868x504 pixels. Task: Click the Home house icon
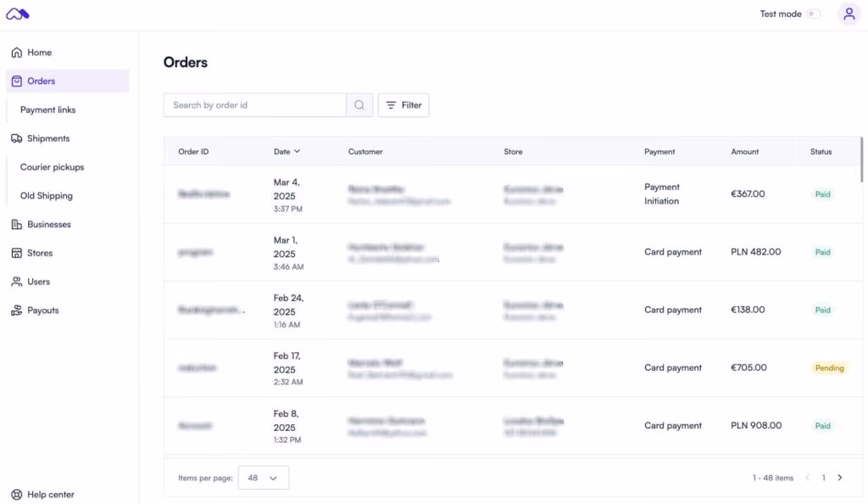coord(17,53)
